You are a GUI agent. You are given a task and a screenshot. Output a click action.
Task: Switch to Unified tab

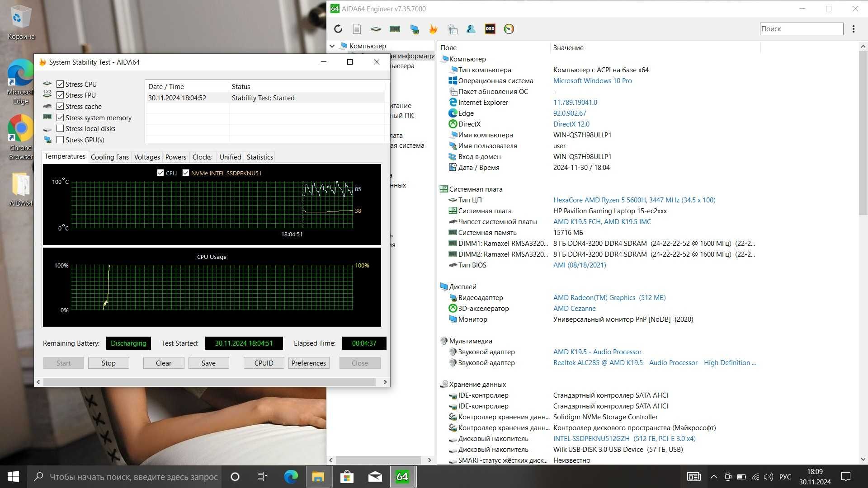pos(230,157)
